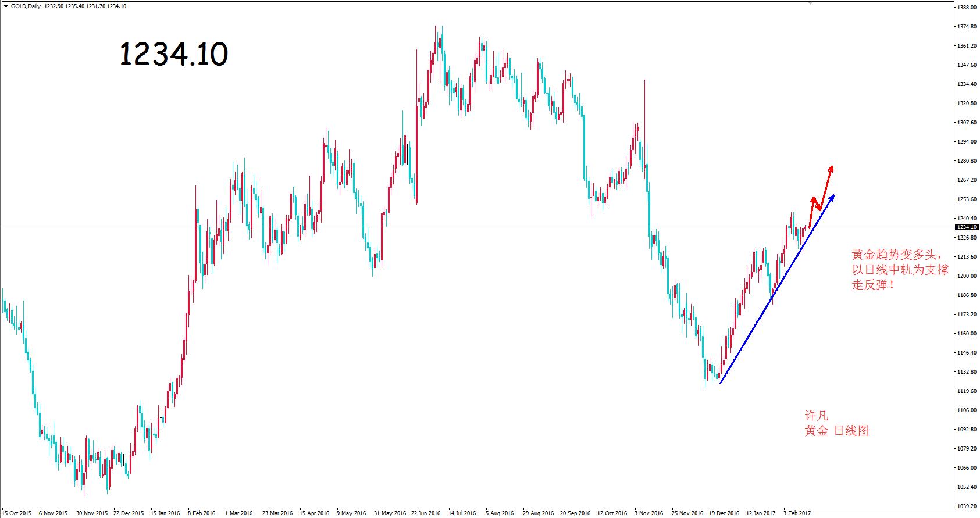The width and height of the screenshot is (980, 518).
Task: Click the 1092.80 price scale label
Action: point(966,430)
